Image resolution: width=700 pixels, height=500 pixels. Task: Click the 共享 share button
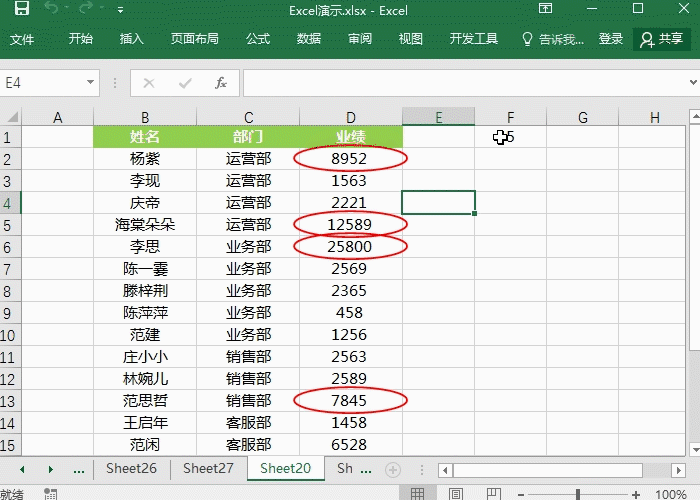(x=662, y=39)
